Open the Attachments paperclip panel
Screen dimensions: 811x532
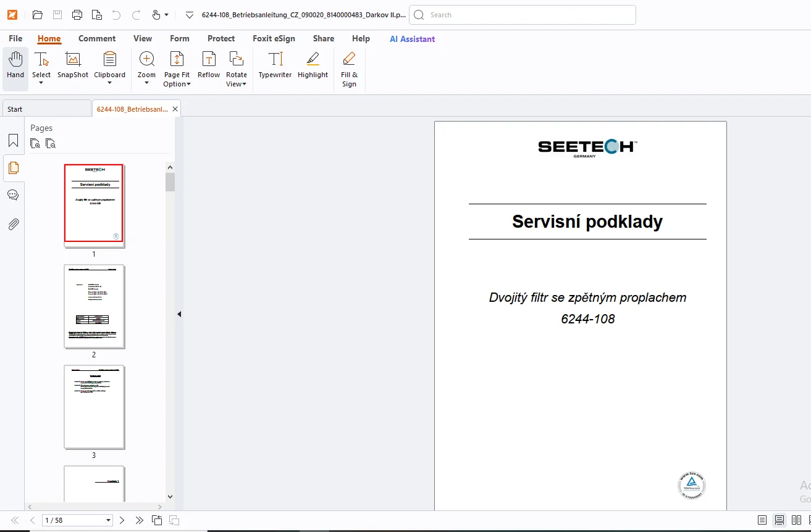pyautogui.click(x=13, y=224)
